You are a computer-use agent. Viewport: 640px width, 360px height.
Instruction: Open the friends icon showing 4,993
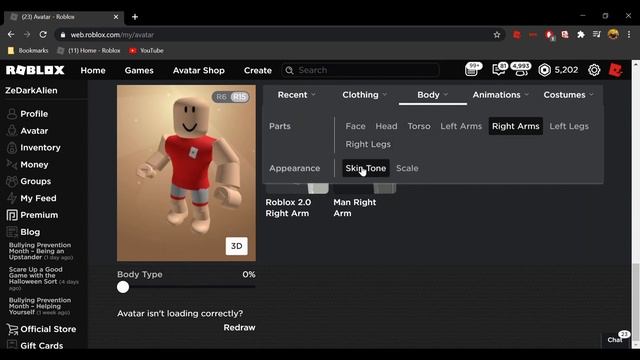tap(521, 70)
